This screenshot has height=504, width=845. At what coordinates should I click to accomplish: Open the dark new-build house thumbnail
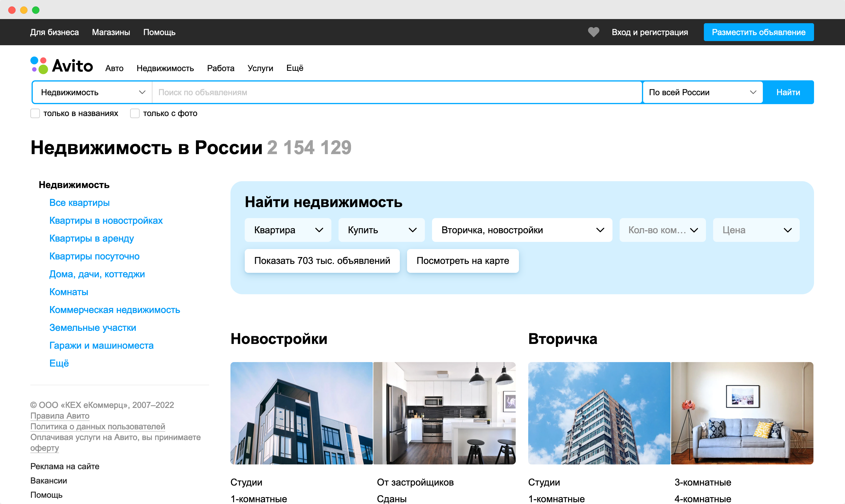coord(301,413)
